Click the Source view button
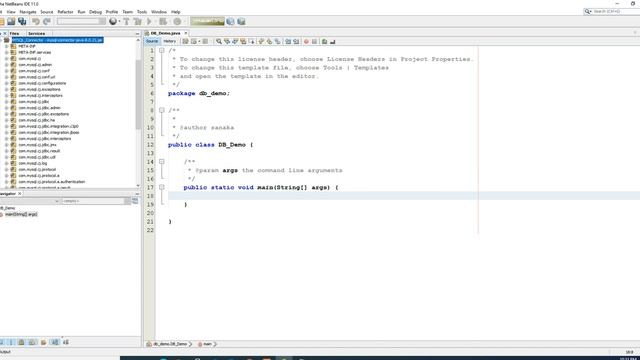Image resolution: width=640 pixels, height=360 pixels. 152,41
